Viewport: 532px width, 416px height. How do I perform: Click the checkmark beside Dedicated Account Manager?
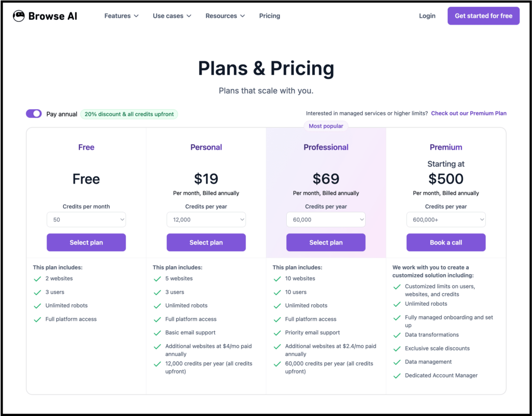[397, 375]
